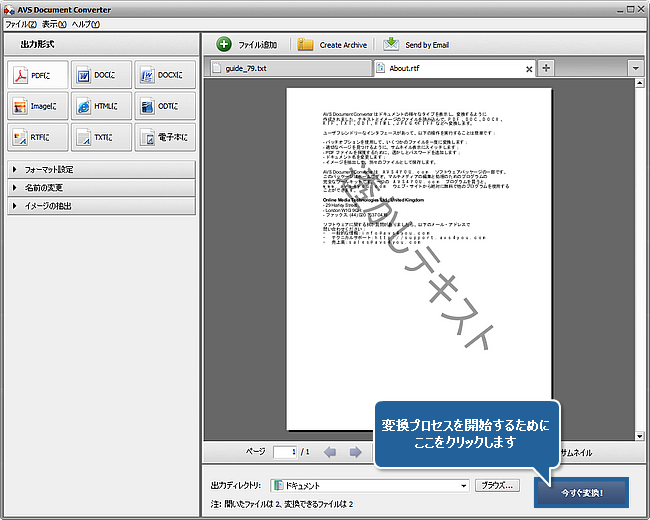Image resolution: width=650 pixels, height=520 pixels.
Task: Click the document page preview
Action: pos(419,259)
